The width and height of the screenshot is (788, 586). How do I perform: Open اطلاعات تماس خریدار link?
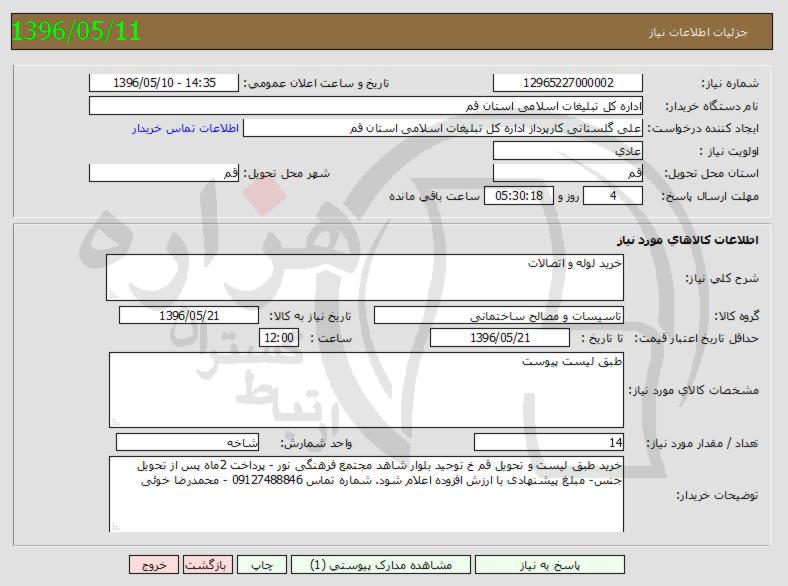(x=185, y=129)
